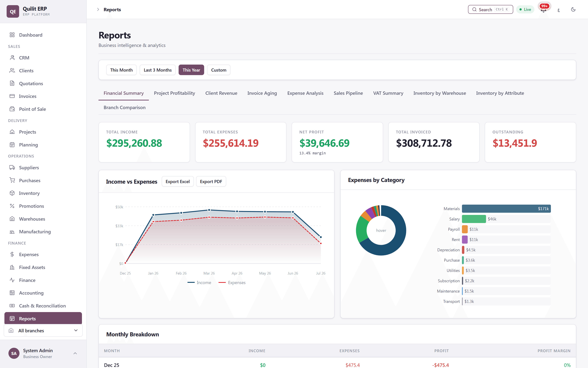Click the Inventory box icon

[12, 193]
